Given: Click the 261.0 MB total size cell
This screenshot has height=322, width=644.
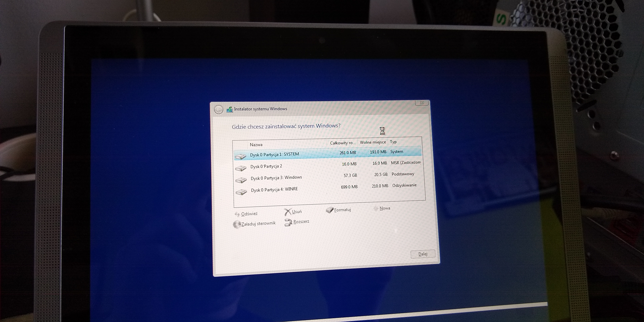Looking at the screenshot, I should click(347, 152).
